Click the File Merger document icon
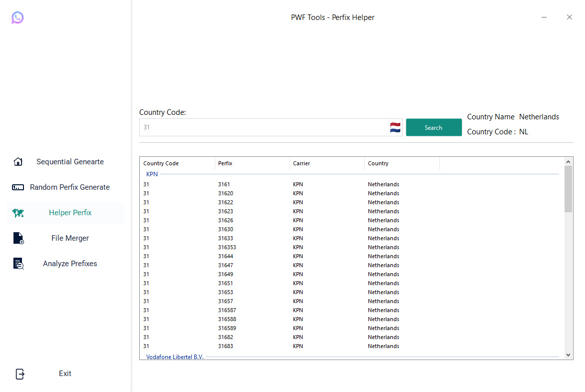 [18, 238]
